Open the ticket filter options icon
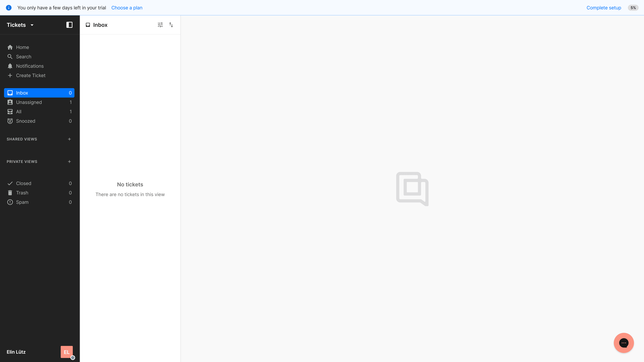 [x=160, y=25]
